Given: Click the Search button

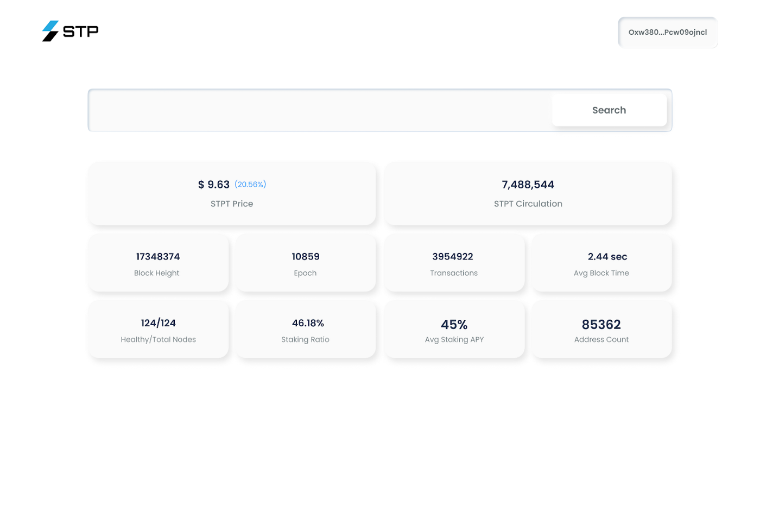Looking at the screenshot, I should click(x=609, y=110).
